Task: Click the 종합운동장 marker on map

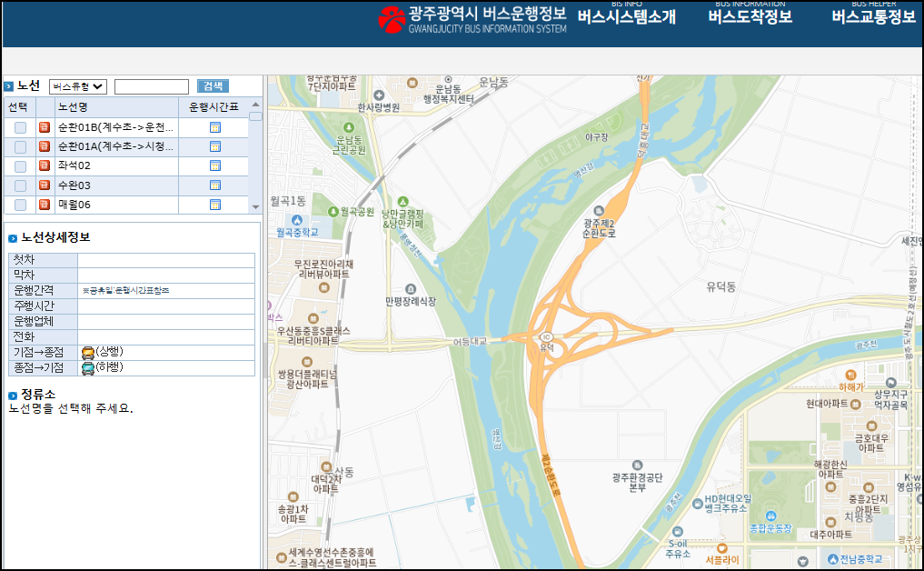Action: (770, 517)
